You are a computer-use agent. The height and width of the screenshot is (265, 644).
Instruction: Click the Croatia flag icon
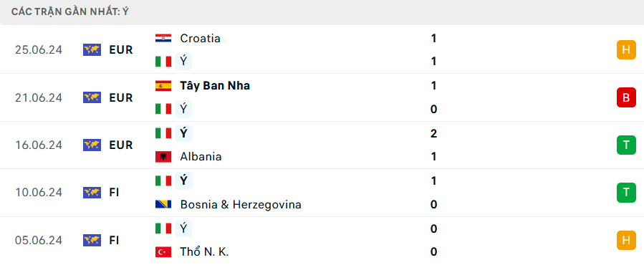(163, 38)
